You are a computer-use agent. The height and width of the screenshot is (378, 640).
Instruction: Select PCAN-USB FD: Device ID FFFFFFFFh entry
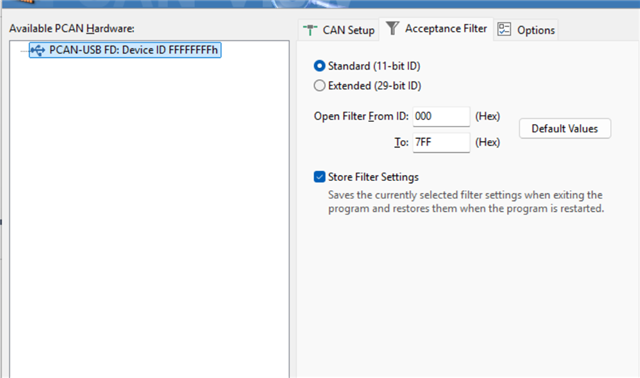coord(125,50)
